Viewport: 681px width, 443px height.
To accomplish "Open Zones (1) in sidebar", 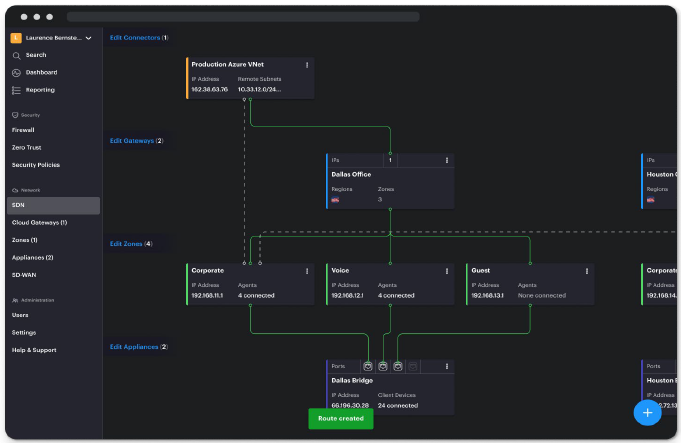I will pos(25,240).
